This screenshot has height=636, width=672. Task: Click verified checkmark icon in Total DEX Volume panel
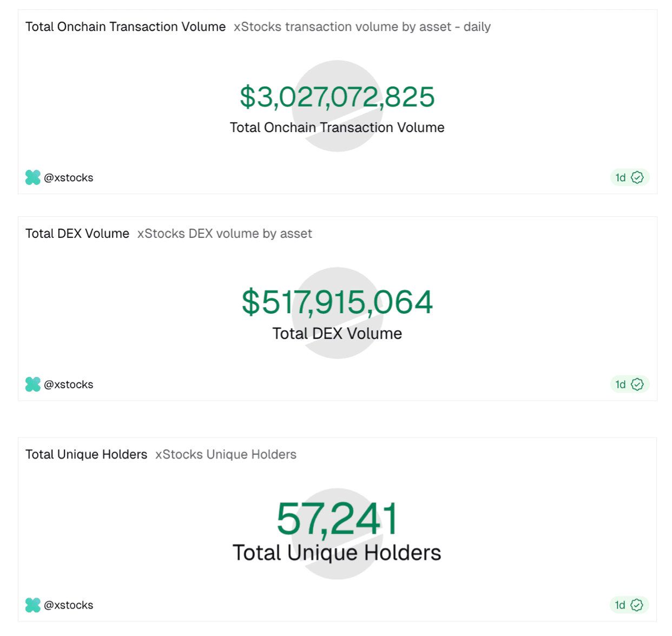coord(637,385)
